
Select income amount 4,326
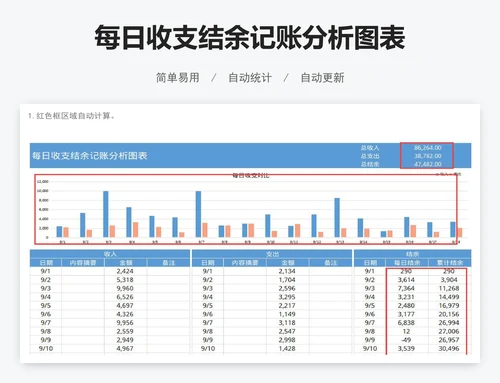(x=125, y=314)
